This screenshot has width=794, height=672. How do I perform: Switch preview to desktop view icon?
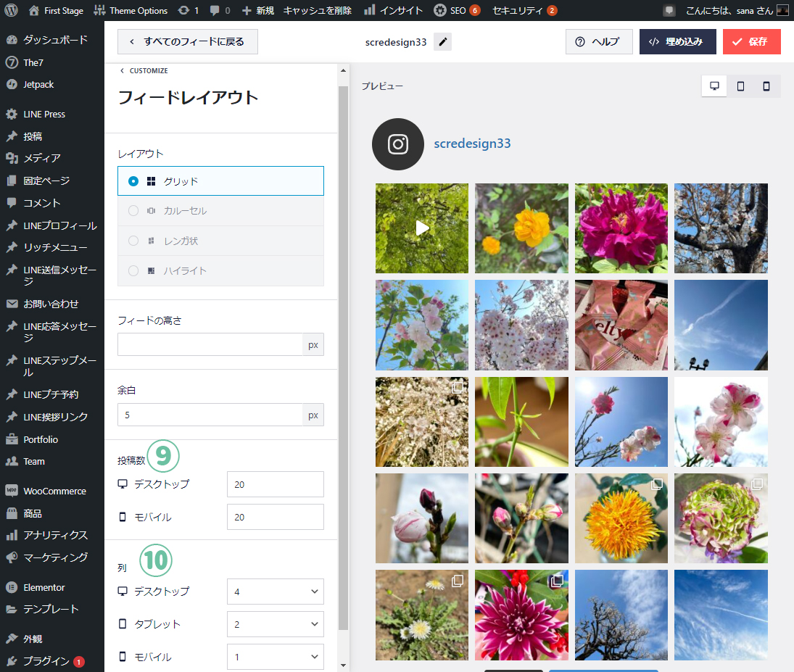click(714, 86)
